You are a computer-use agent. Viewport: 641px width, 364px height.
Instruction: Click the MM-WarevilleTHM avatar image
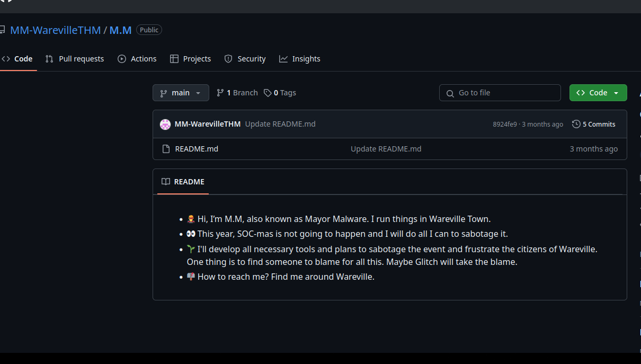pyautogui.click(x=165, y=125)
